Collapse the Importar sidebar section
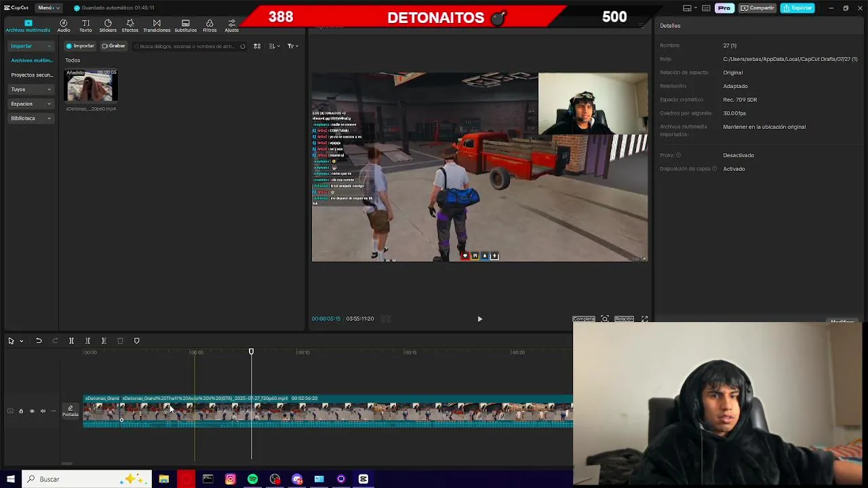Screen dimensions: 868x488 click(31, 46)
